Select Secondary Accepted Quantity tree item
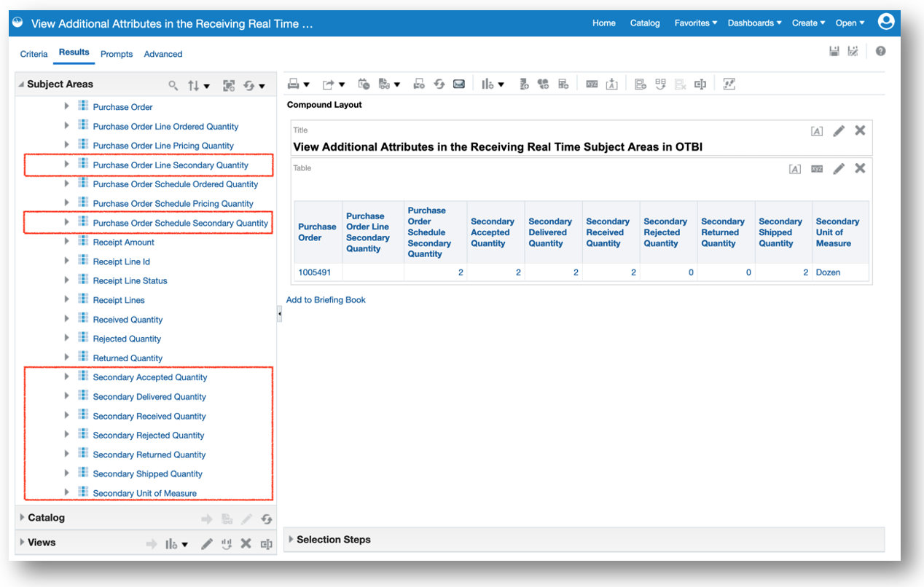This screenshot has height=587, width=924. [149, 377]
